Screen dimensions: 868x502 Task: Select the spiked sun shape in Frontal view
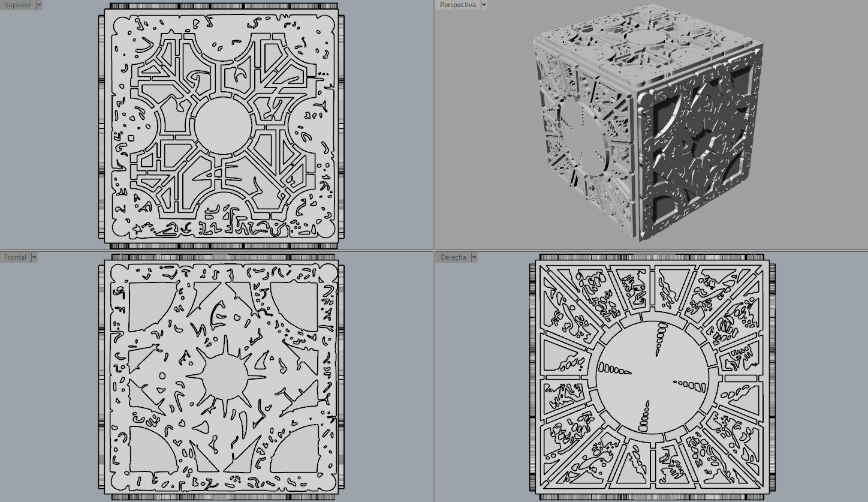pos(226,378)
